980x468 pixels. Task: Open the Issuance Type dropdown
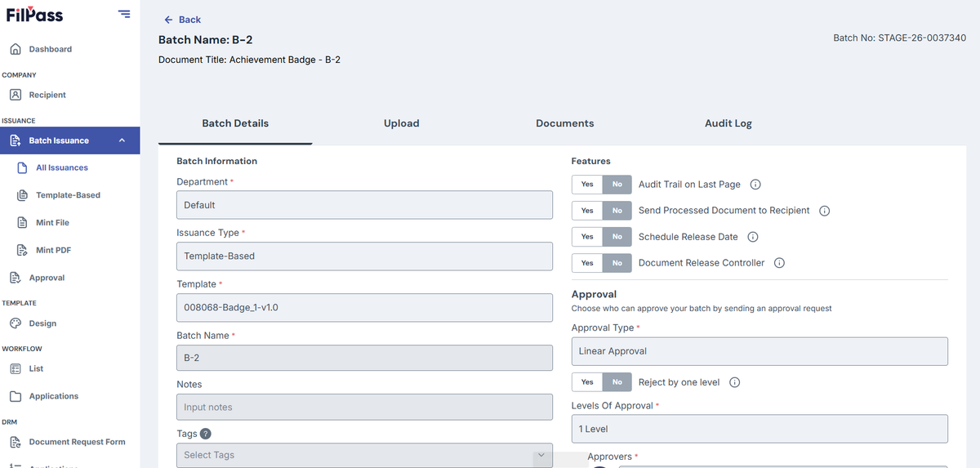(364, 256)
